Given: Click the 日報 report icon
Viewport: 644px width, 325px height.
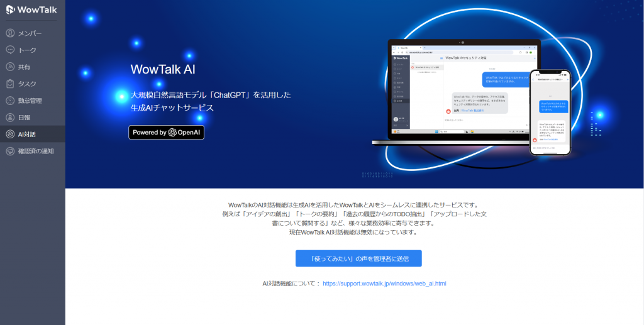Looking at the screenshot, I should click(10, 118).
